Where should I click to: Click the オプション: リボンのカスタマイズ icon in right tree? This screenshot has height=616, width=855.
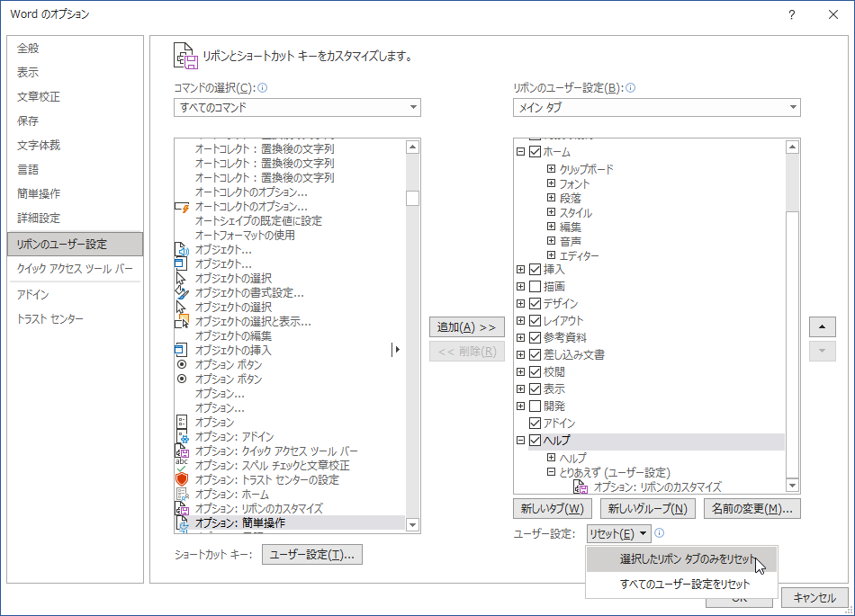coord(580,487)
